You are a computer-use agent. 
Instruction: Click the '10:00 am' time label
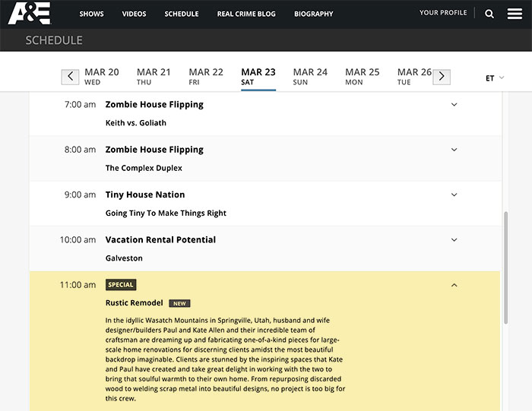click(x=78, y=240)
